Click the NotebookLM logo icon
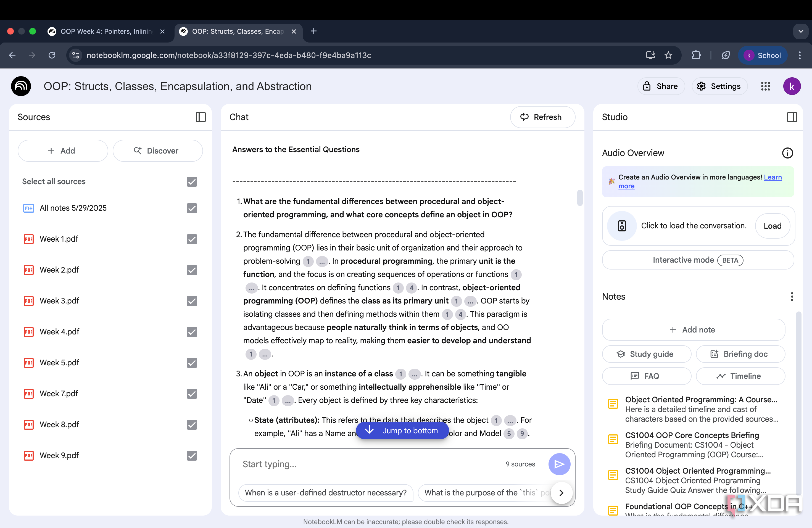Viewport: 812px width, 528px height. 21,86
